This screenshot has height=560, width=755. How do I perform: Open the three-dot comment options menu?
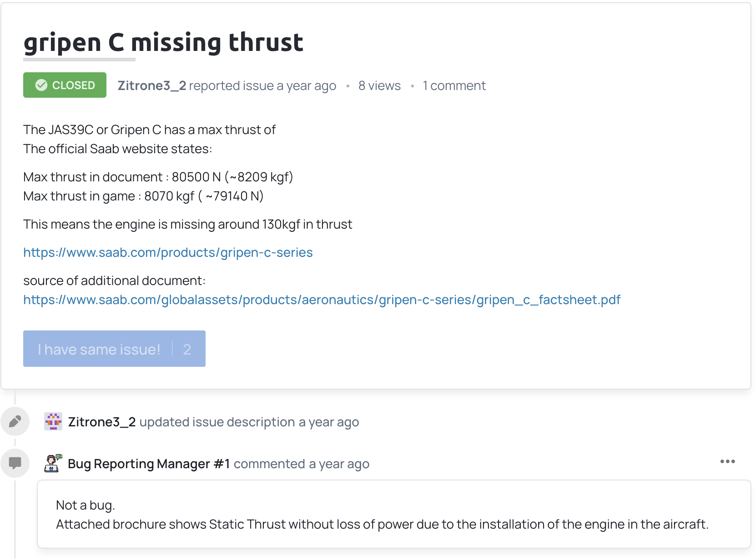coord(727,462)
